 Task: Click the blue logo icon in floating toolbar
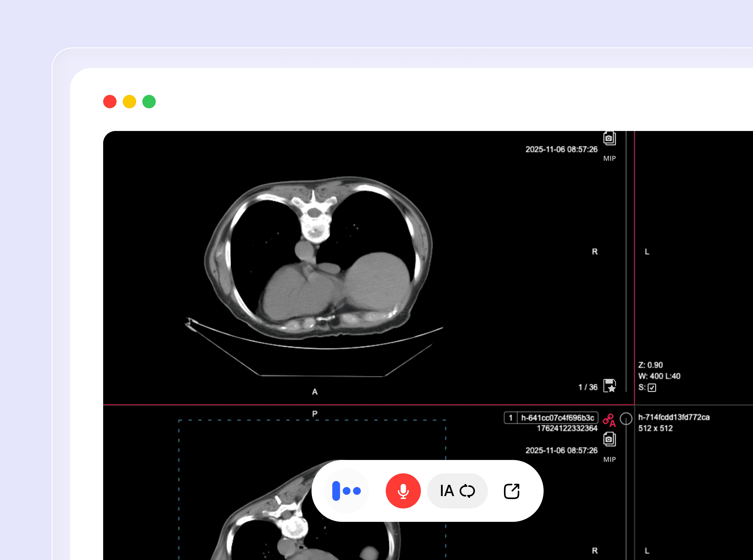(347, 490)
